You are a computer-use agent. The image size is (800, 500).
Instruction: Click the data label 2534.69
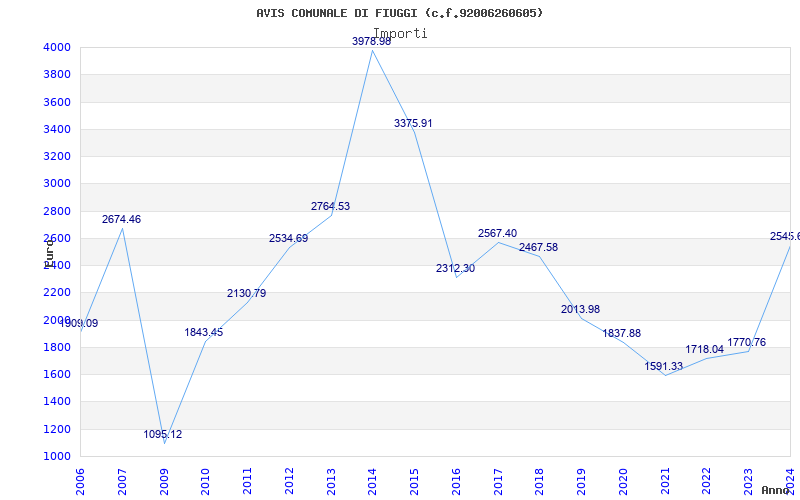pos(289,238)
